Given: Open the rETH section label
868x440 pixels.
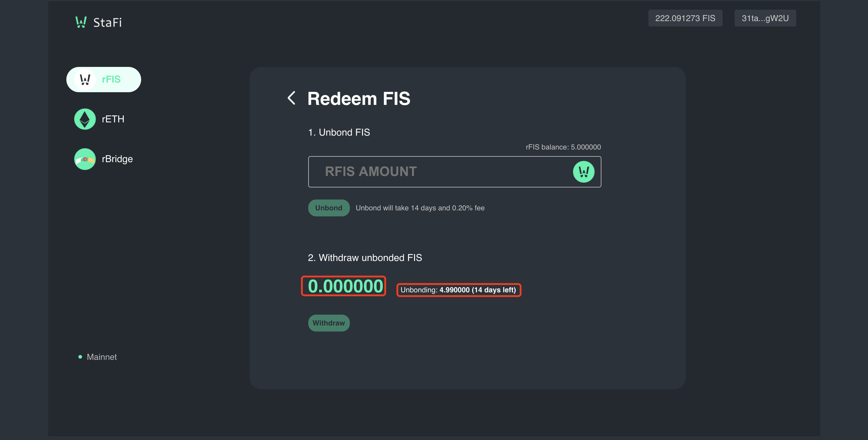Looking at the screenshot, I should pyautogui.click(x=113, y=119).
